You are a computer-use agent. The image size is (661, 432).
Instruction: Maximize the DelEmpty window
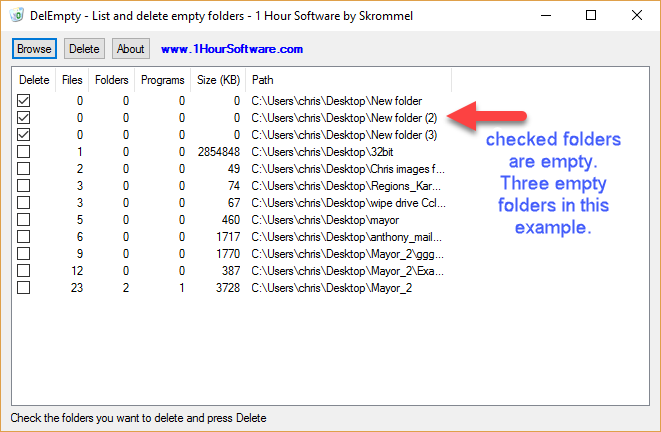click(x=591, y=16)
